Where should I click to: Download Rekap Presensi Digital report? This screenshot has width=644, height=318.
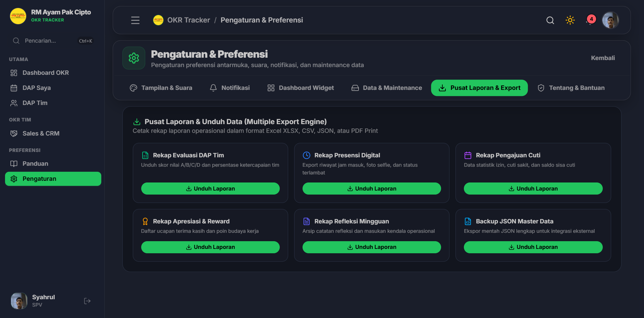pos(372,189)
